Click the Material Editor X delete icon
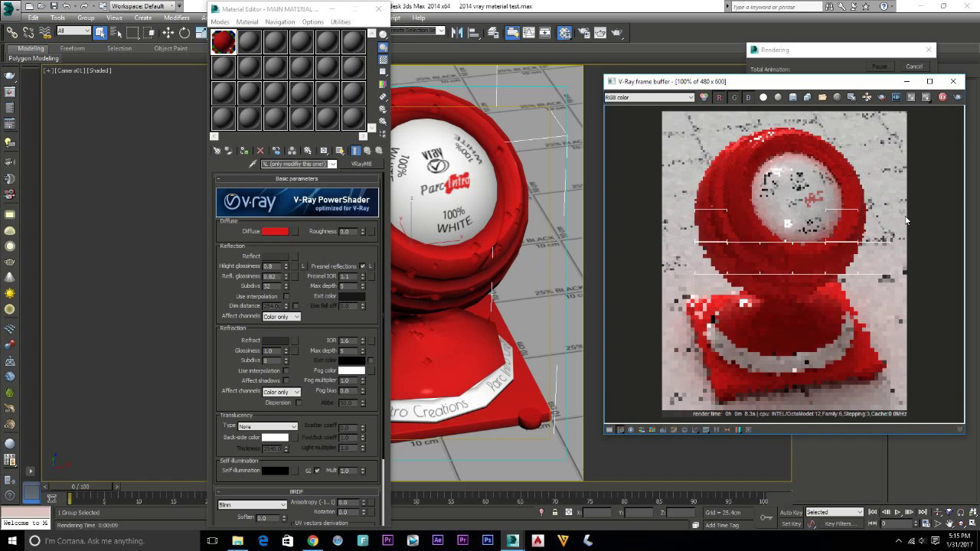Viewport: 980px width, 551px height. click(x=260, y=151)
